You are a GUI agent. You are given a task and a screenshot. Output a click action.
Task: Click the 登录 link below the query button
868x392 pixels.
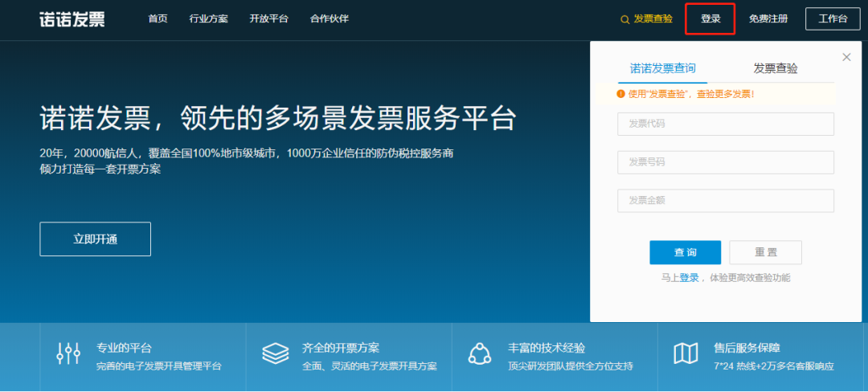coord(690,278)
